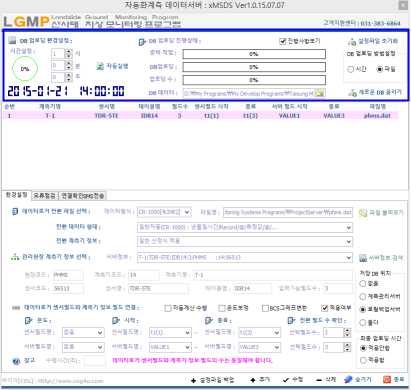Toggle the 진행사항보기 checkbox

283,41
